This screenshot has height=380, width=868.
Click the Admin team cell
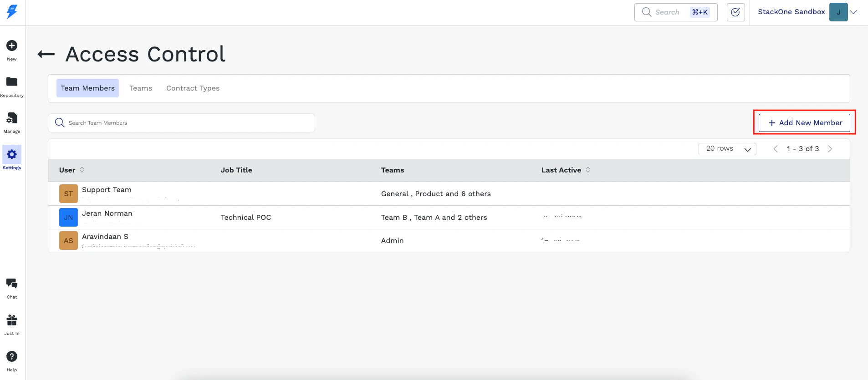(393, 241)
